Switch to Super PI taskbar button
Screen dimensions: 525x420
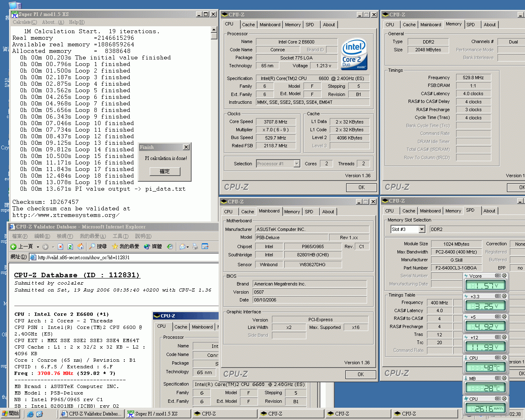click(x=157, y=414)
